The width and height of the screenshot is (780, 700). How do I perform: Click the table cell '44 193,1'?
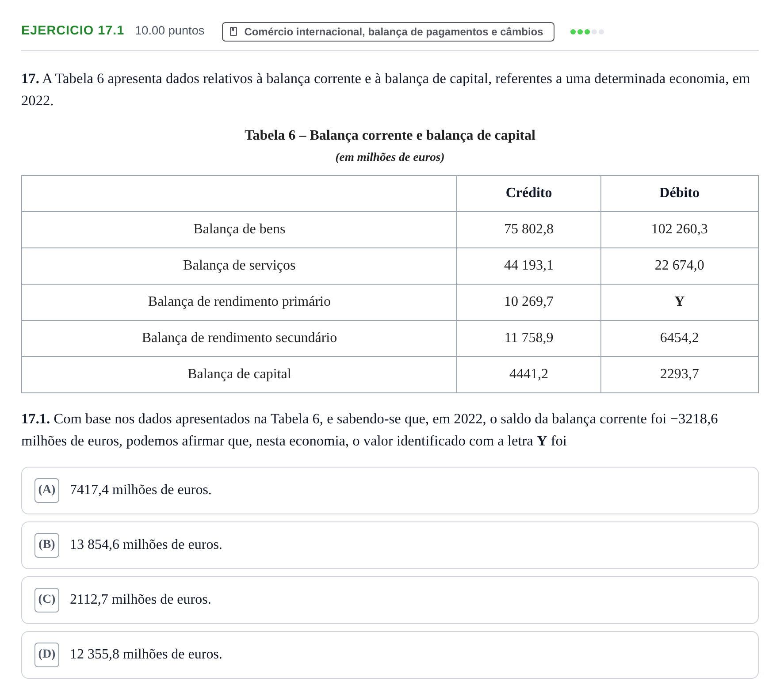(x=528, y=265)
